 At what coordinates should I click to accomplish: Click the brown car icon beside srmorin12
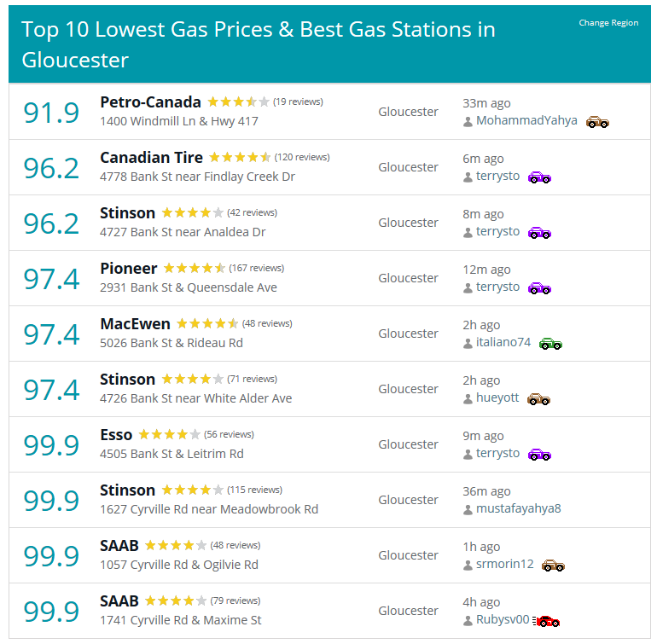point(553,566)
